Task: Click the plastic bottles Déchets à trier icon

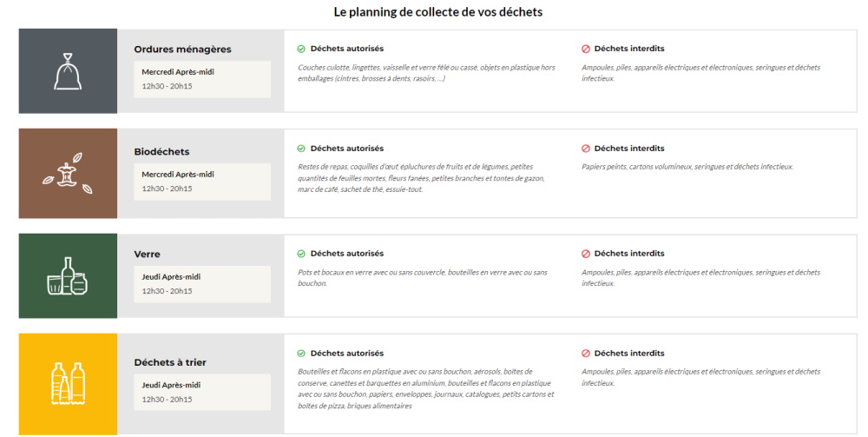Action: tap(68, 383)
